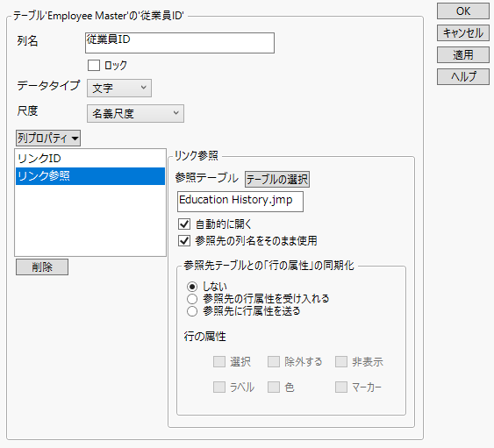Image resolution: width=494 pixels, height=448 pixels.
Task: Toggle the 選択 row attribute checkbox
Action: pyautogui.click(x=219, y=362)
